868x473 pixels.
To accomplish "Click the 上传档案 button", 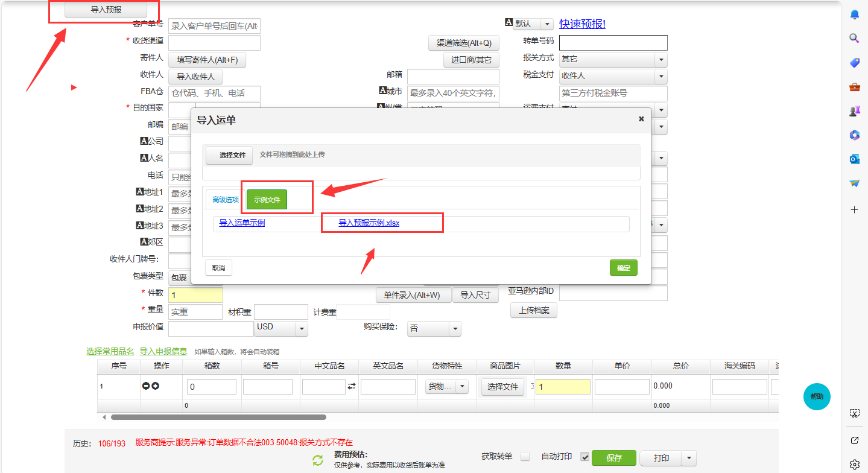I will (x=534, y=311).
